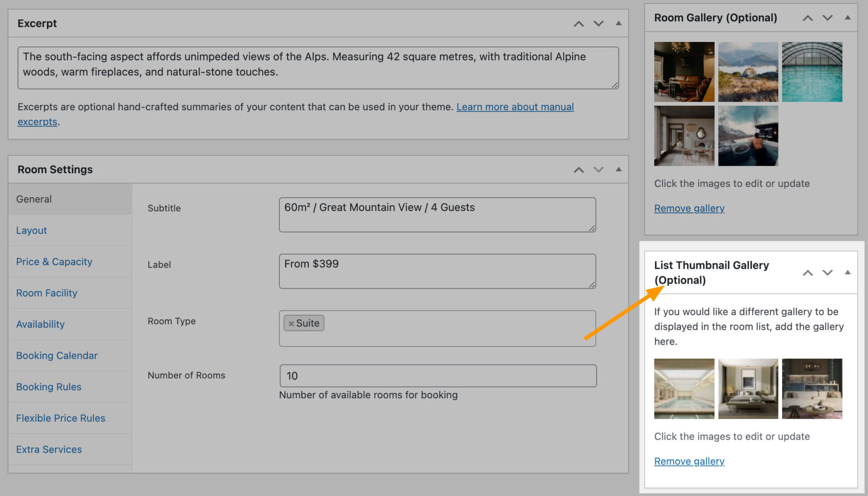Switch to the Layout tab
Viewport: 868px width, 496px height.
coord(31,230)
